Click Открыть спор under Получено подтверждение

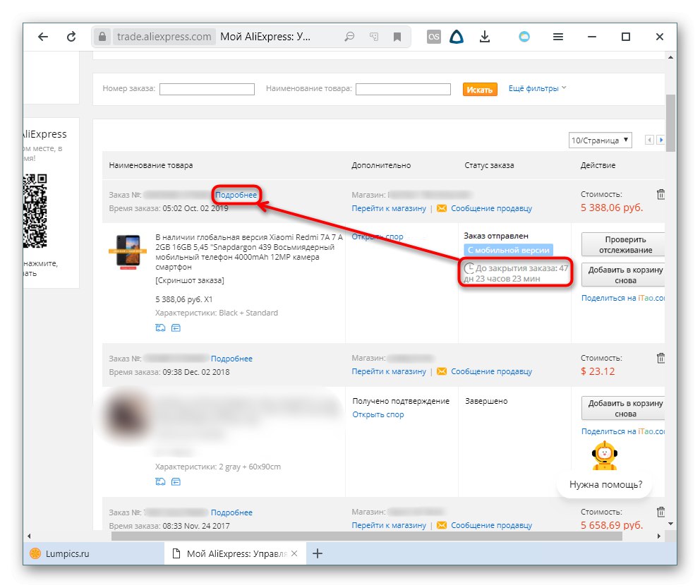tap(378, 414)
